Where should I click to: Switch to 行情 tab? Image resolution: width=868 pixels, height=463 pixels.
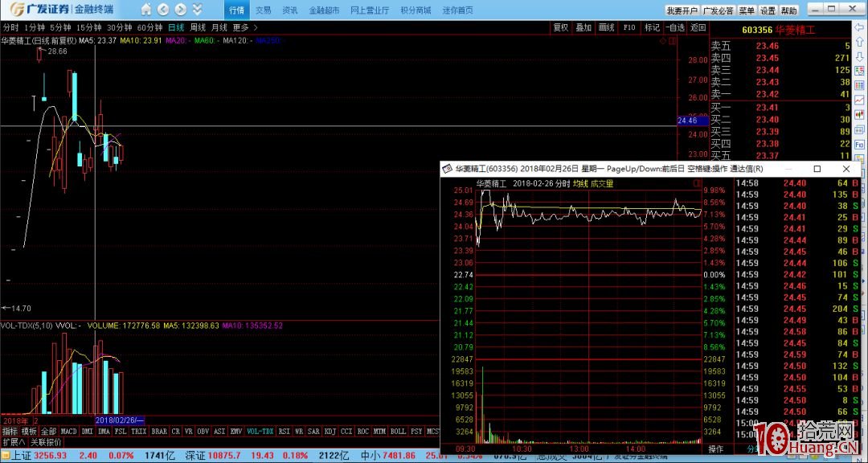(236, 10)
